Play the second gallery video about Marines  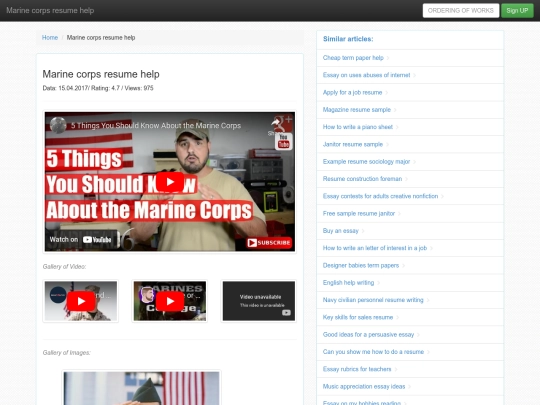click(x=170, y=301)
